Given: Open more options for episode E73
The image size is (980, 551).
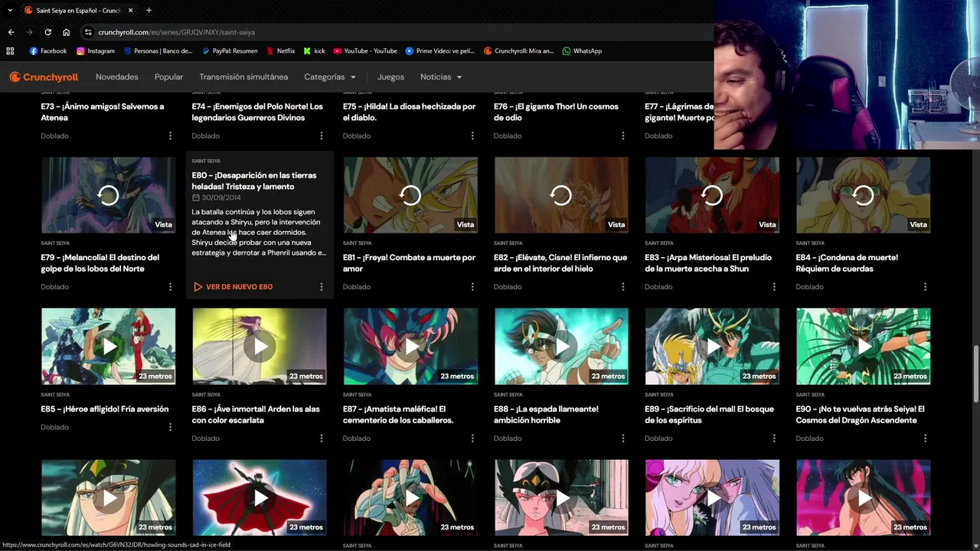Looking at the screenshot, I should pos(170,135).
